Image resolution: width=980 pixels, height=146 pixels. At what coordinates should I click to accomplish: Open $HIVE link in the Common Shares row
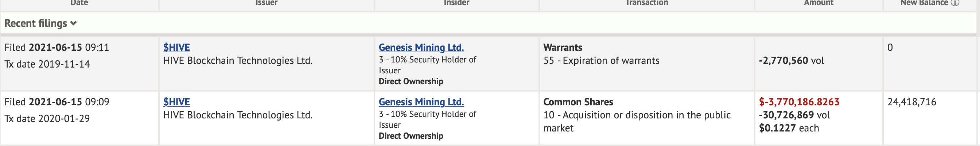(176, 102)
